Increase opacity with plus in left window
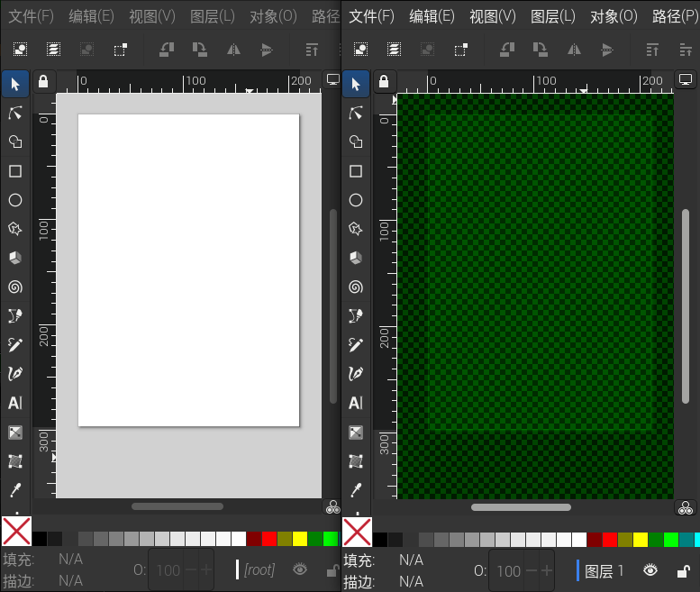 [x=206, y=570]
